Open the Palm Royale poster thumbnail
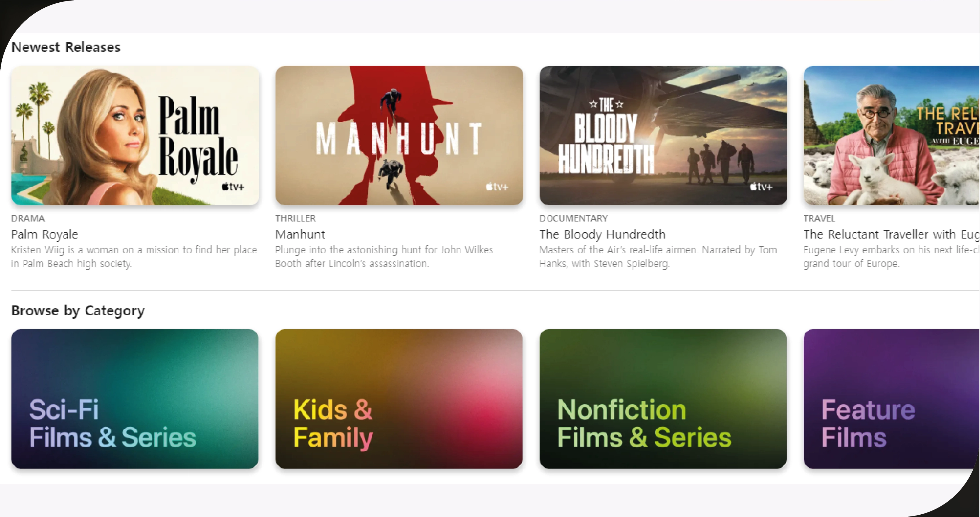The width and height of the screenshot is (980, 517). click(x=135, y=136)
